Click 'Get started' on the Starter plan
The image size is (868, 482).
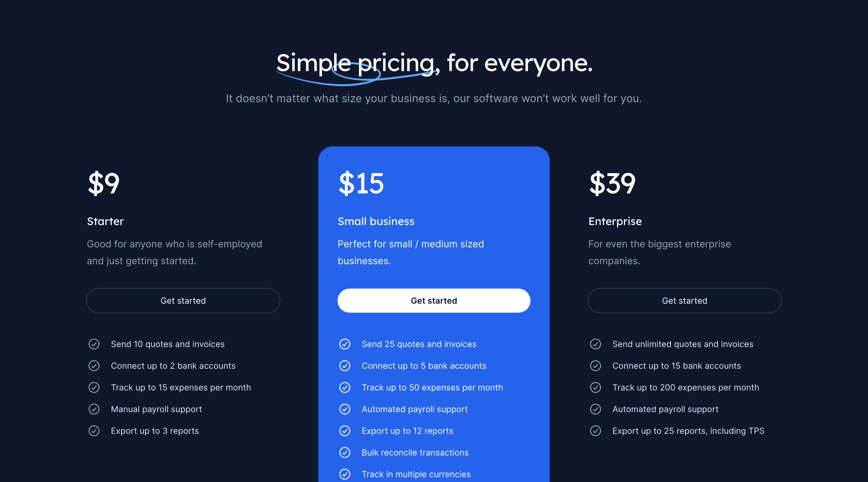(183, 300)
